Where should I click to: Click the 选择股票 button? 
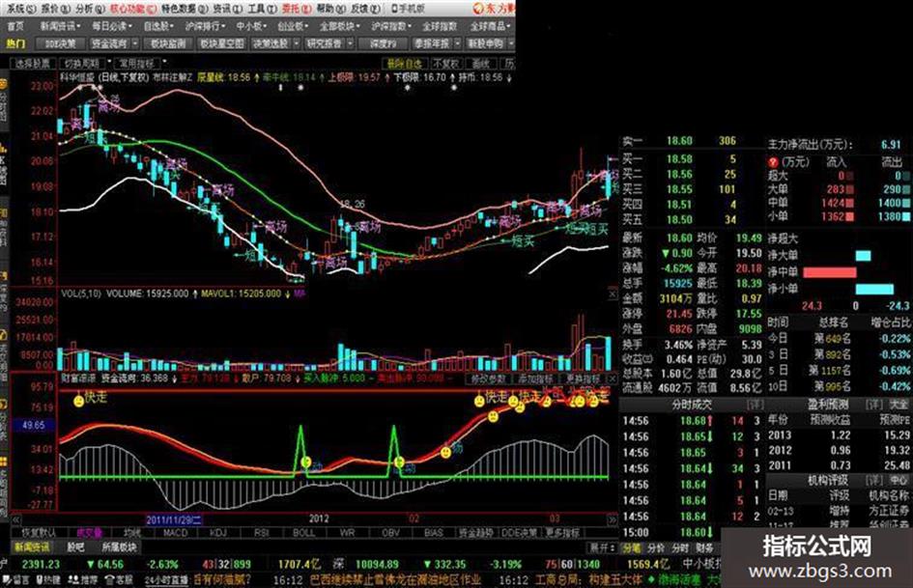[x=32, y=64]
